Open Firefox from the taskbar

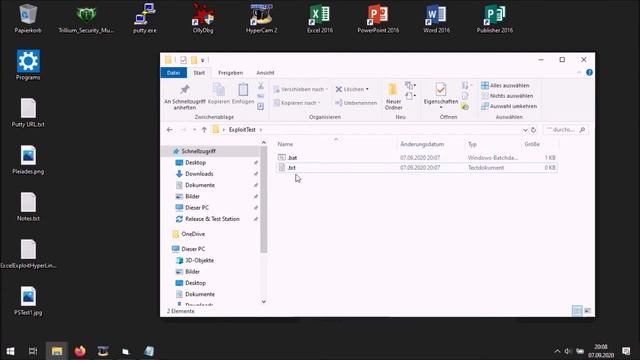80,351
